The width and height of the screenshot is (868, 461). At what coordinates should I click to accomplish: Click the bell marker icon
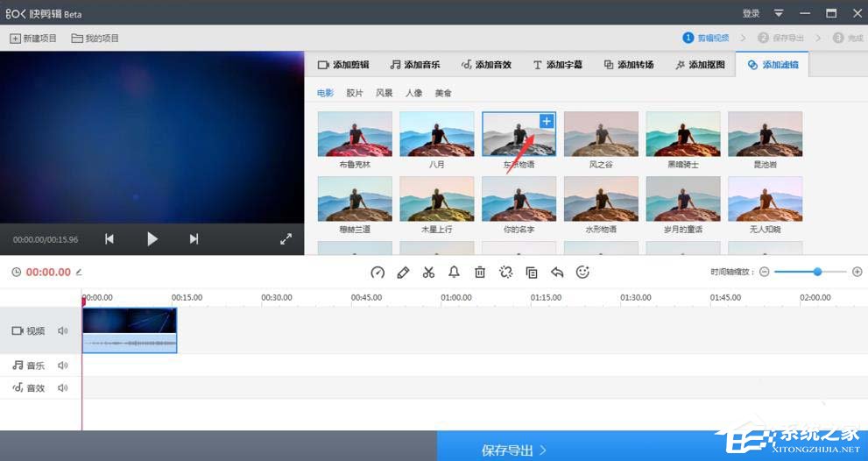pyautogui.click(x=454, y=272)
